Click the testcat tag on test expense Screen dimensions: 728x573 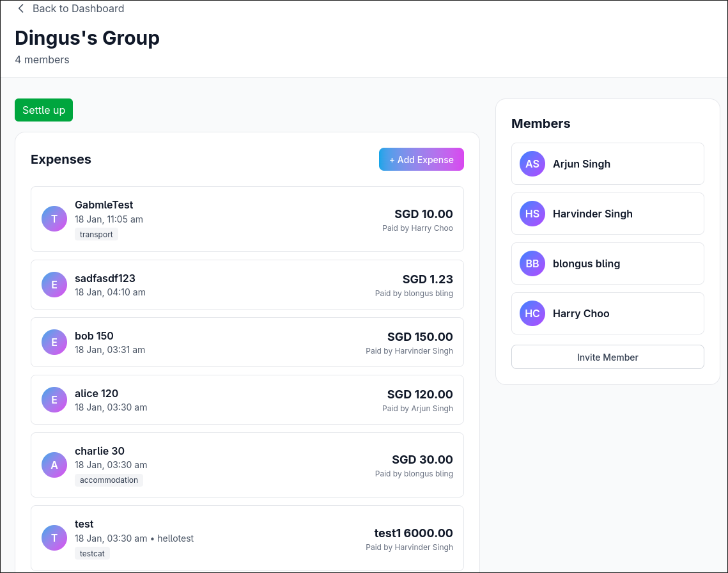92,553
